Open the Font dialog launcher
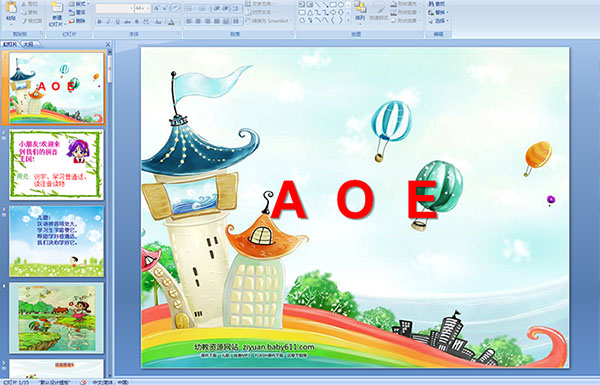This screenshot has height=385, width=600. pyautogui.click(x=178, y=34)
